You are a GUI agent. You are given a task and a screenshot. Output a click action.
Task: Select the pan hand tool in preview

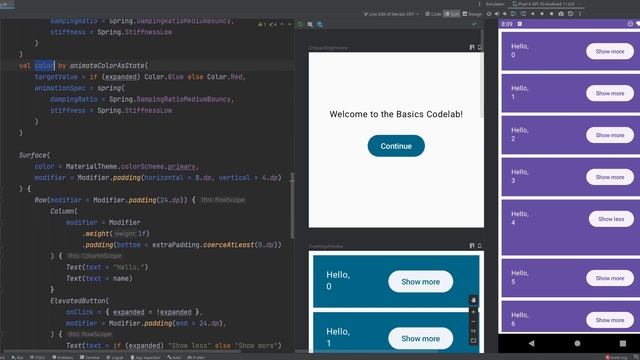pos(473,300)
